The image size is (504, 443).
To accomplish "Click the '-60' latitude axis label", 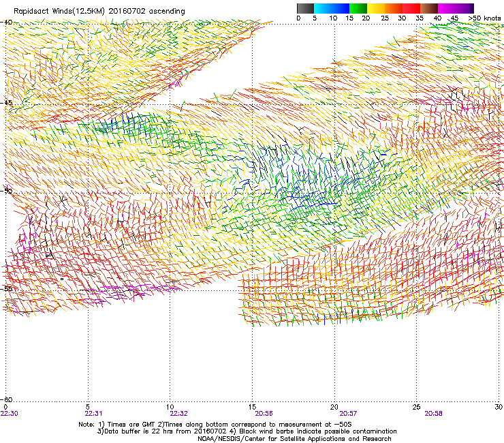I will [x=6, y=399].
